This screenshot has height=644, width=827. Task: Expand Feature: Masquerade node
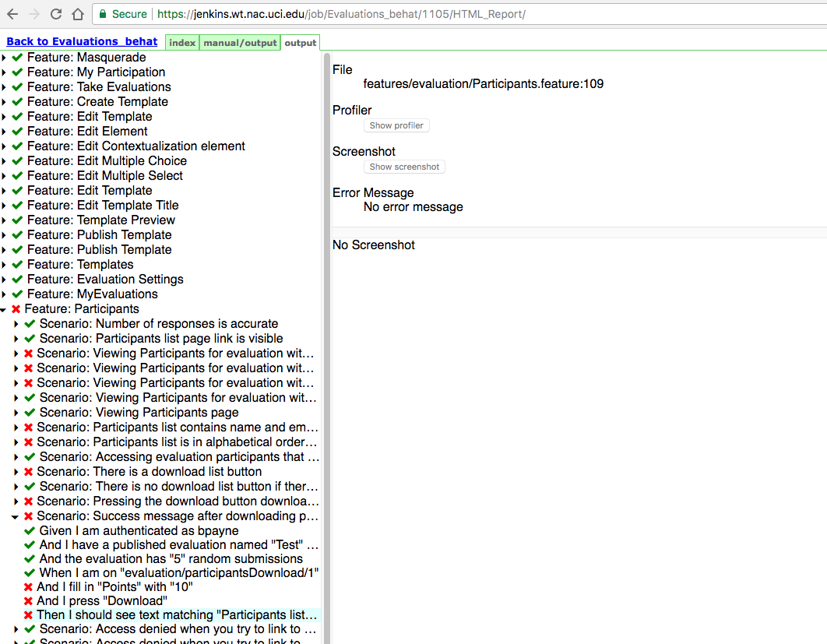click(x=4, y=58)
